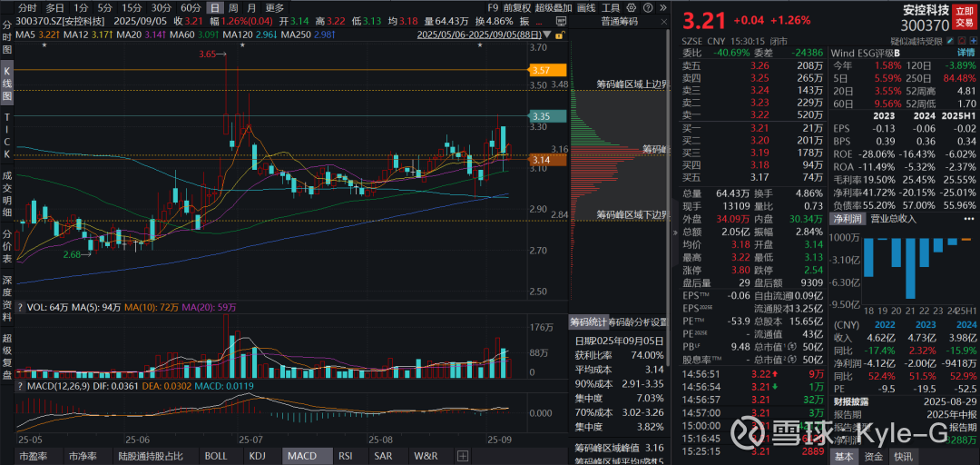The width and height of the screenshot is (980, 465).
Task: Open 分价表 in the left sidebar
Action: click(x=7, y=246)
